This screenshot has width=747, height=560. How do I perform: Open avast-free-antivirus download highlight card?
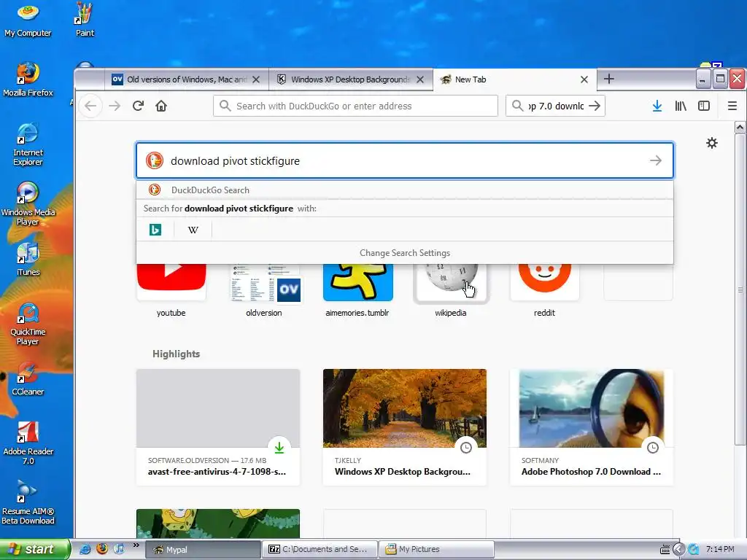(218, 427)
